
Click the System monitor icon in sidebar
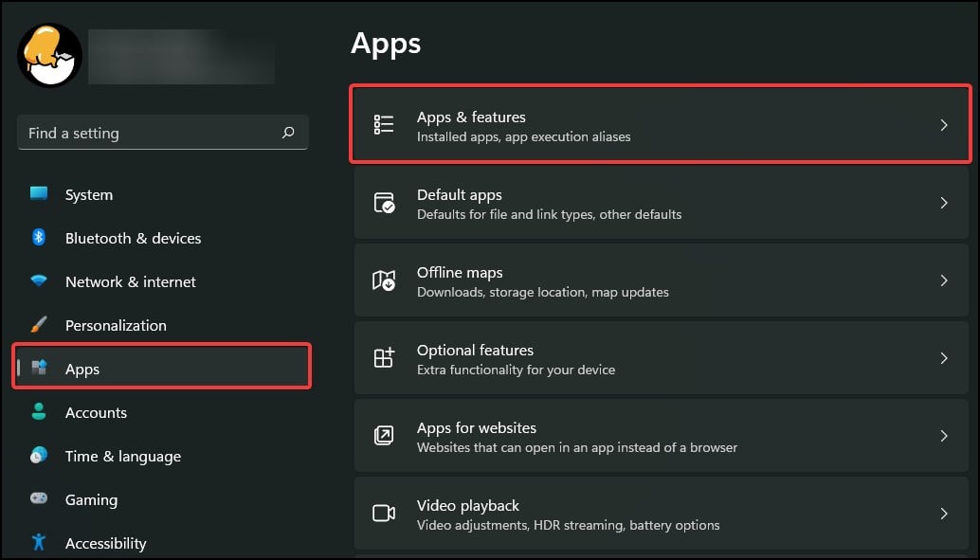point(39,193)
